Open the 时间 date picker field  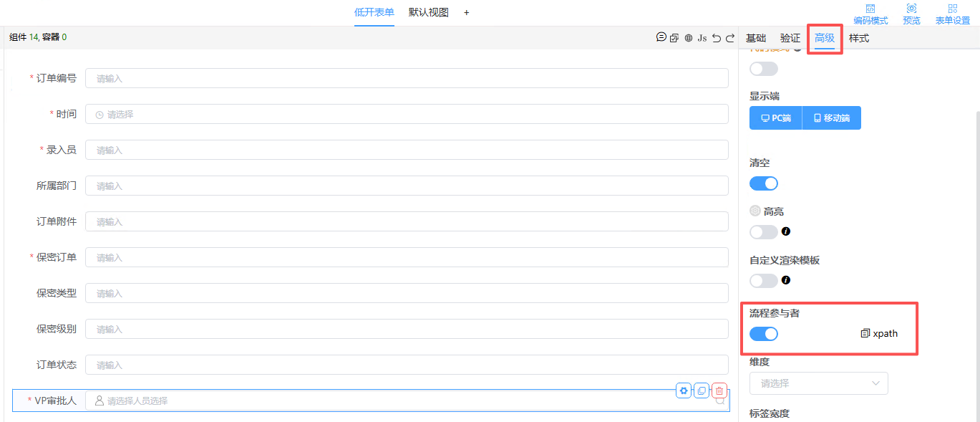[x=407, y=114]
